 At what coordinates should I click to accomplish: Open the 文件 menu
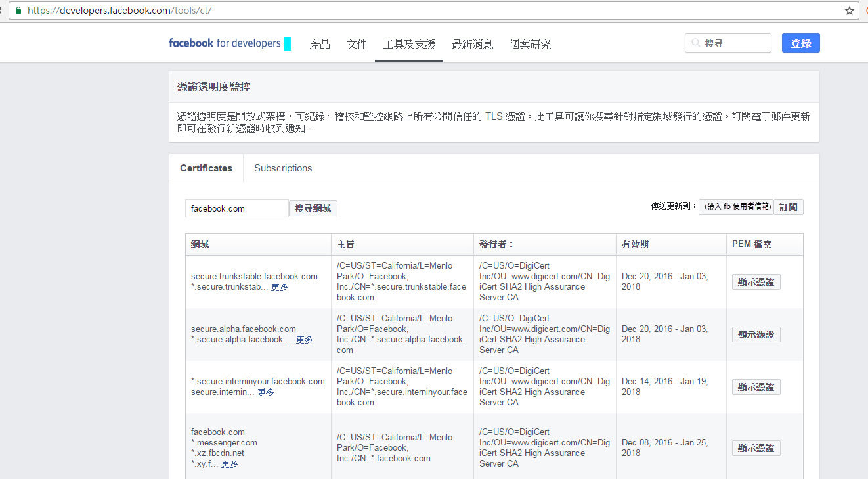(x=357, y=45)
